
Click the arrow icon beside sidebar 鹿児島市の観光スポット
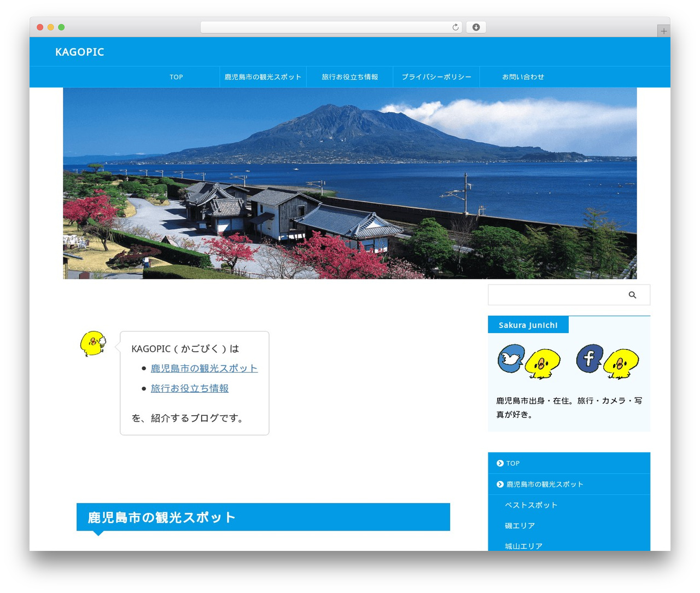[500, 484]
